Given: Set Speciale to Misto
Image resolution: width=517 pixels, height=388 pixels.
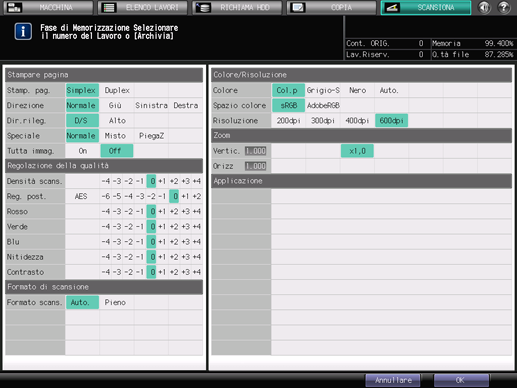Looking at the screenshot, I should (117, 136).
